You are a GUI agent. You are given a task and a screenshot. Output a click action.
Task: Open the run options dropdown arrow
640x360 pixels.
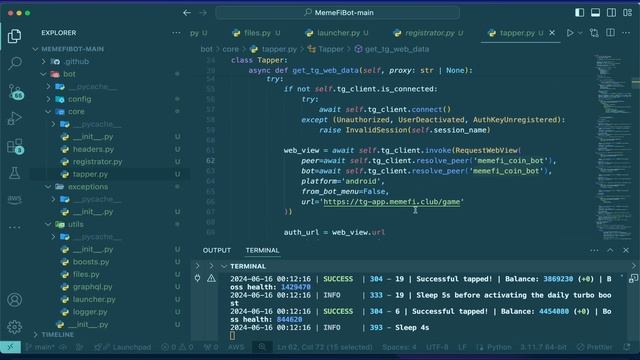(580, 33)
